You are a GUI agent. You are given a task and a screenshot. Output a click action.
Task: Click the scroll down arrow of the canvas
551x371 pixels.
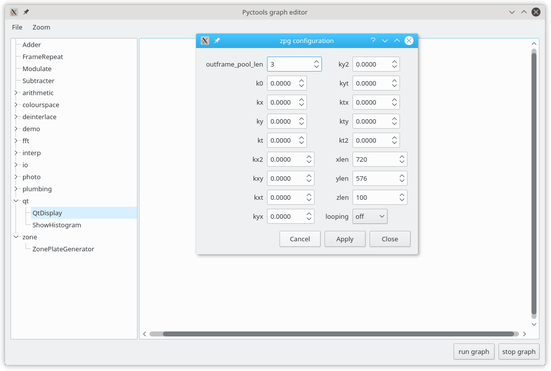(534, 324)
